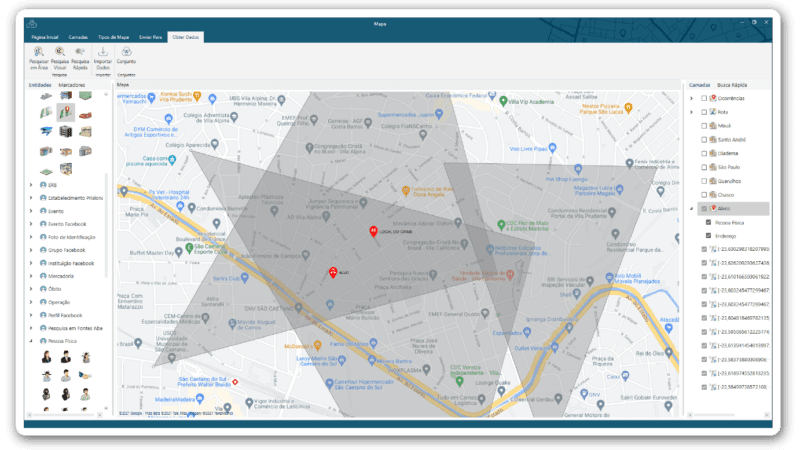Image resolution: width=800 pixels, height=450 pixels.
Task: Select the dark building entity icon
Action: tap(65, 132)
